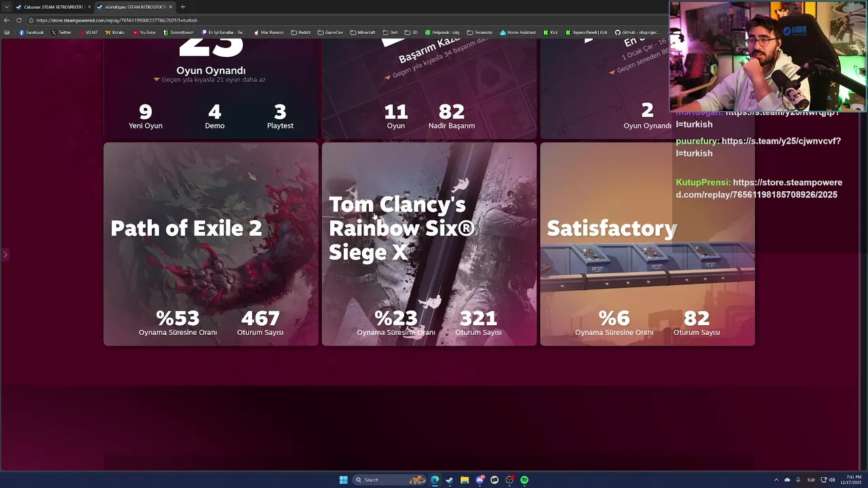This screenshot has width=868, height=488.
Task: Open the Rainbow Six Siege X card
Action: [x=429, y=244]
